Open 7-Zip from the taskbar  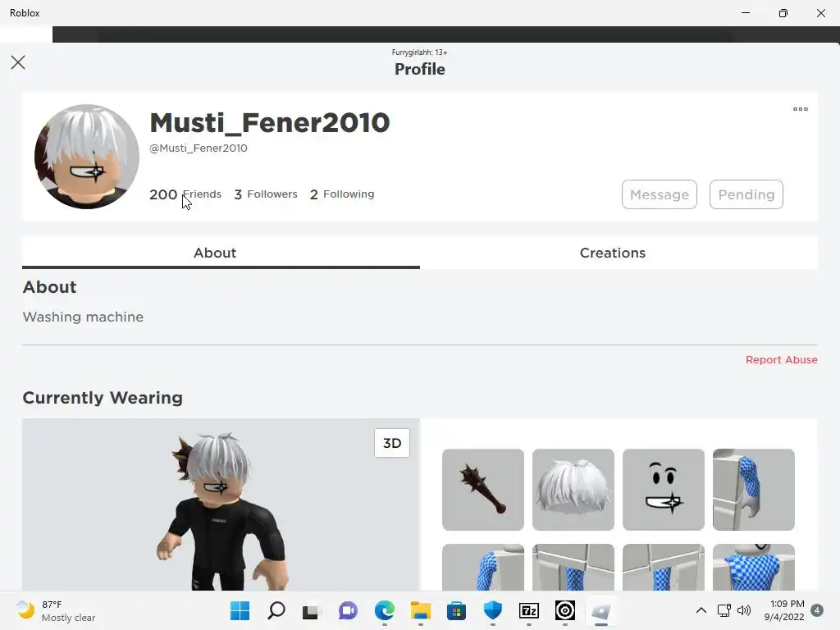529,610
